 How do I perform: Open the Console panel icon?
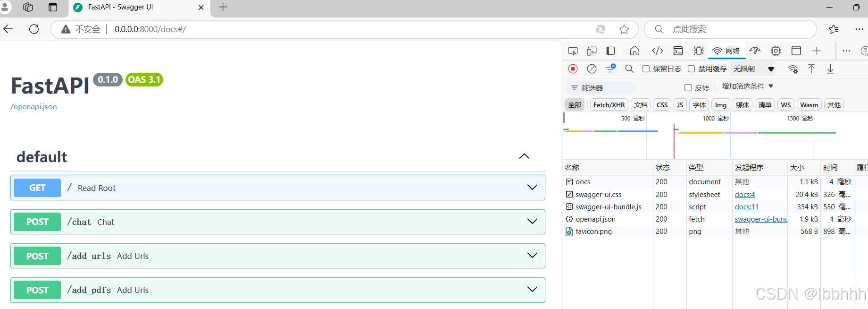pyautogui.click(x=678, y=51)
